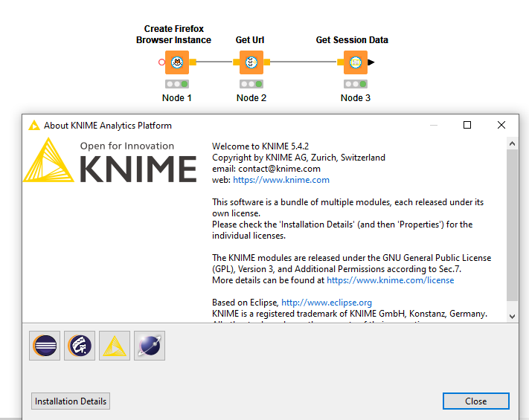Maximize the About KNIME dialog

467,125
